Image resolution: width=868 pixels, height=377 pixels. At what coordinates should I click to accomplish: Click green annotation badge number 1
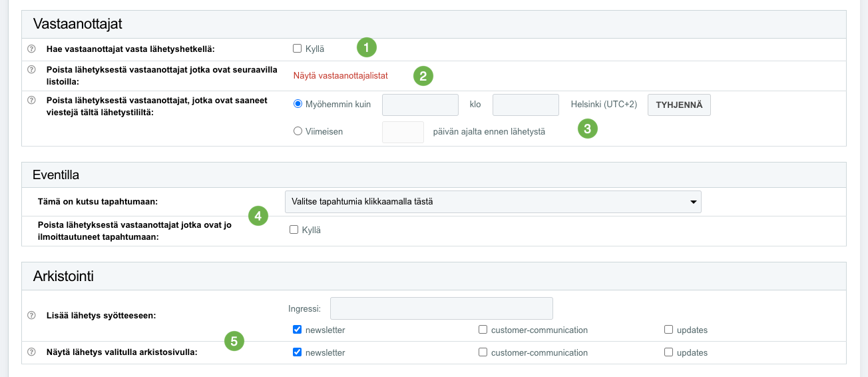[x=366, y=47]
